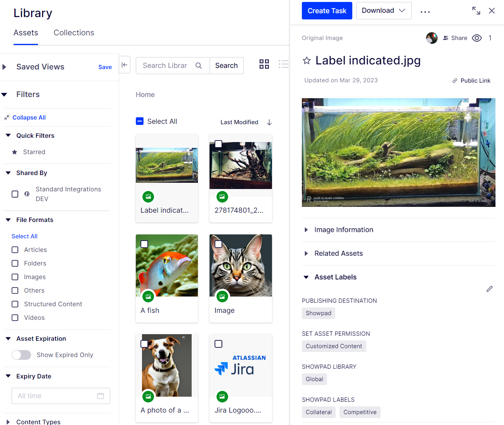This screenshot has width=504, height=425.
Task: Star the Label indicated.jpg asset
Action: 307,61
